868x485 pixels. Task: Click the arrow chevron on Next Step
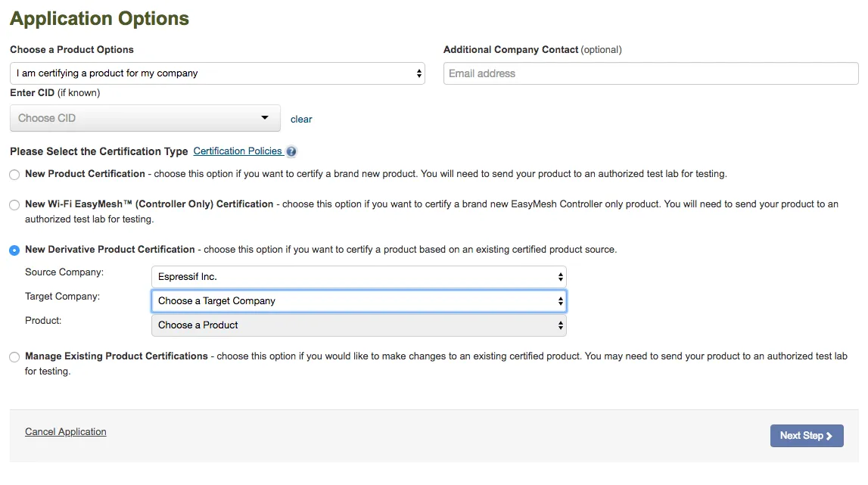(x=829, y=436)
